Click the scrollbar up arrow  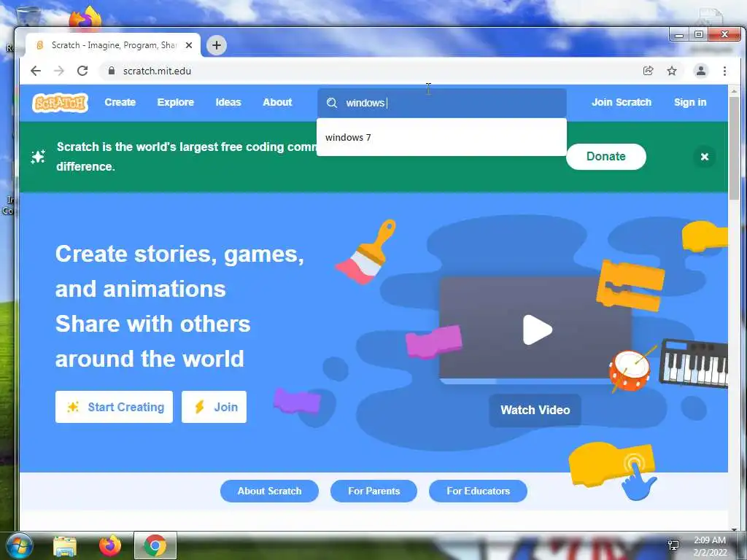(x=734, y=90)
